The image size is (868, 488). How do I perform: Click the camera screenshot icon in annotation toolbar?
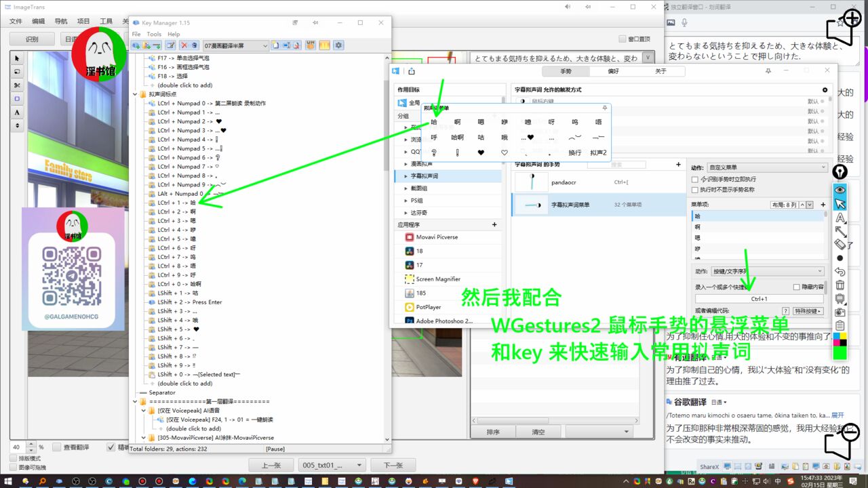(x=840, y=312)
